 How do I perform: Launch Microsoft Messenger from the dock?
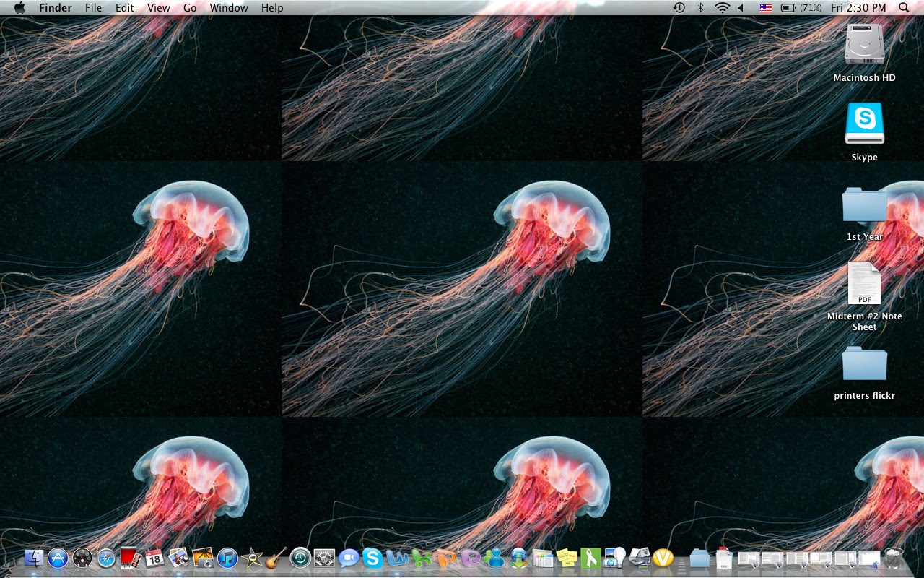[x=494, y=558]
